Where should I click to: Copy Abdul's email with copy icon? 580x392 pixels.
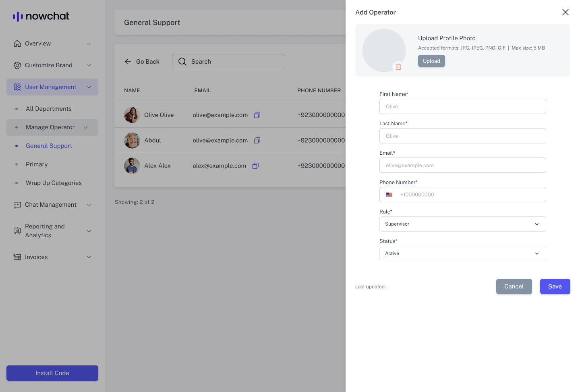257,141
